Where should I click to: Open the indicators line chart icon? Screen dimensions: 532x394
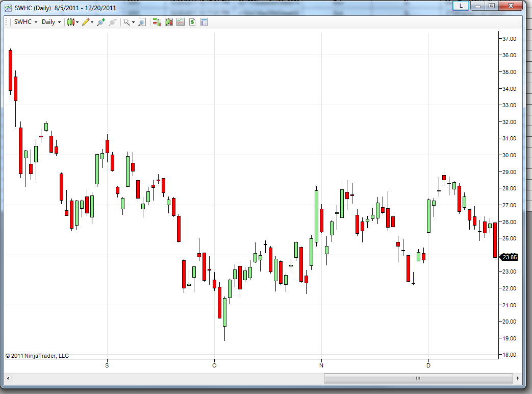click(181, 22)
